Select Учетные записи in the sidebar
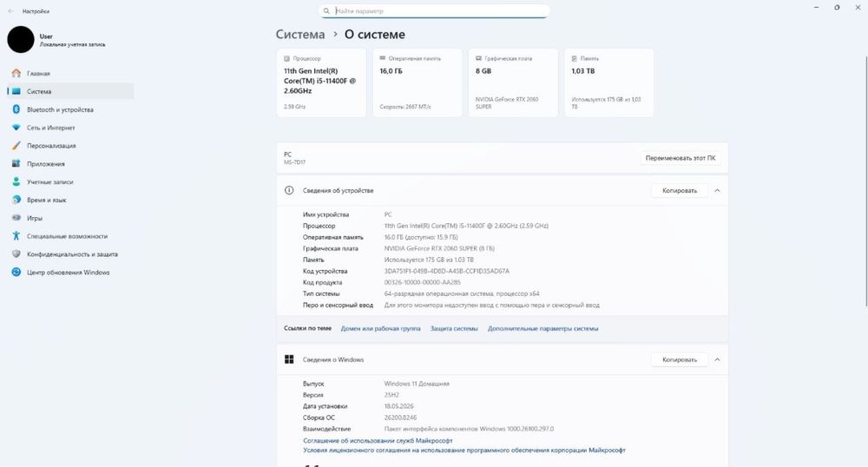Screen dimensions: 868x467 click(x=70, y=181)
